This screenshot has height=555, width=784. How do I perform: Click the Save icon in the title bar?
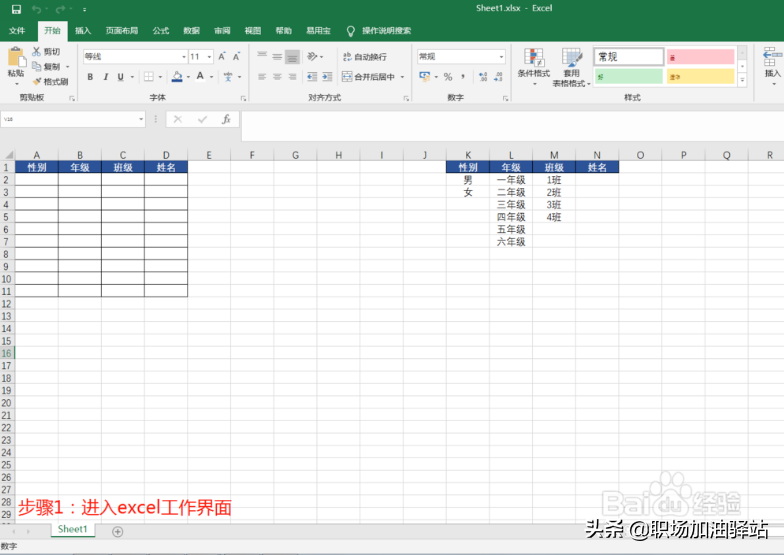[x=16, y=9]
